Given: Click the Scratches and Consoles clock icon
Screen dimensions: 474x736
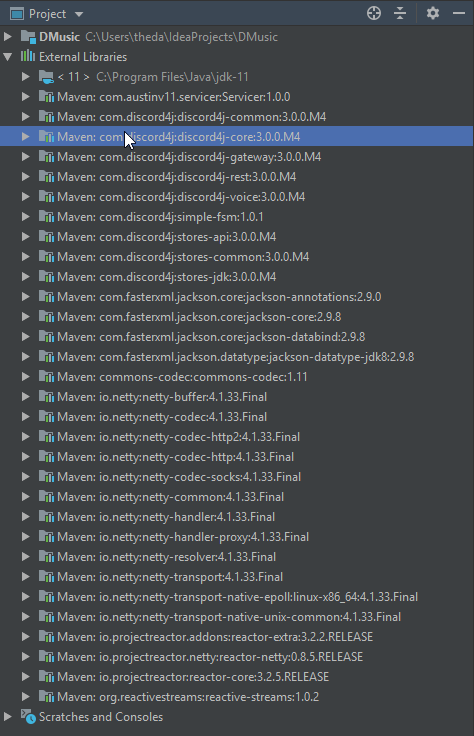Looking at the screenshot, I should 28,717.
